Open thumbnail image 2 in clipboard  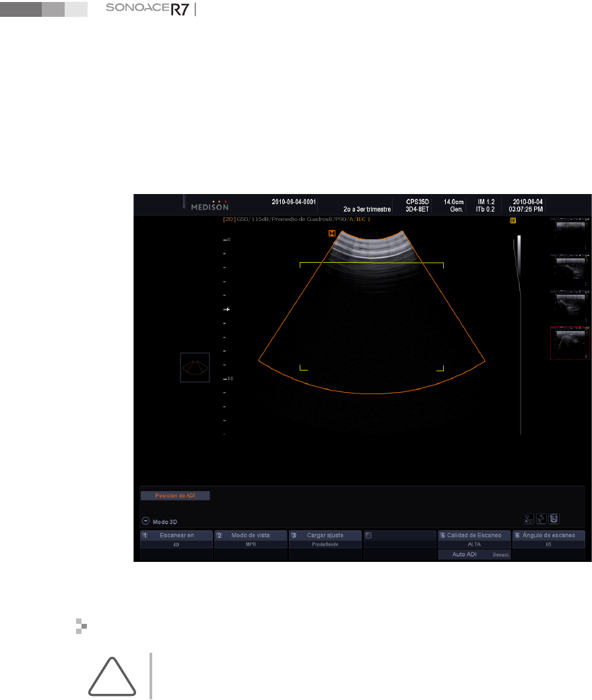[570, 271]
